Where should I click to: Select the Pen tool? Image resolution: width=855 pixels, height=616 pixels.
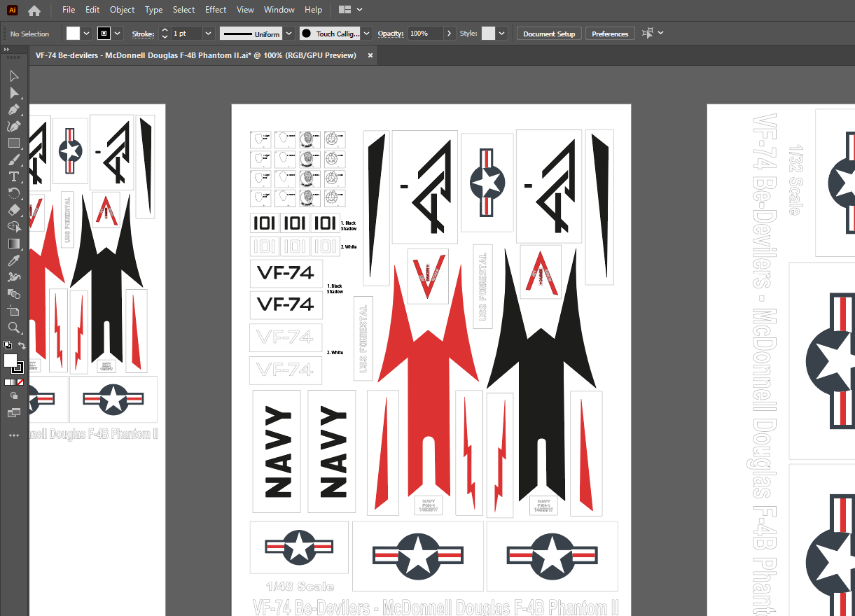[13, 109]
